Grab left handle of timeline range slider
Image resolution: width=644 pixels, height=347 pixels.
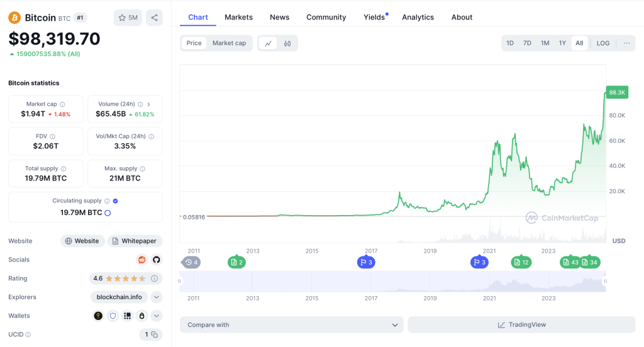click(179, 281)
